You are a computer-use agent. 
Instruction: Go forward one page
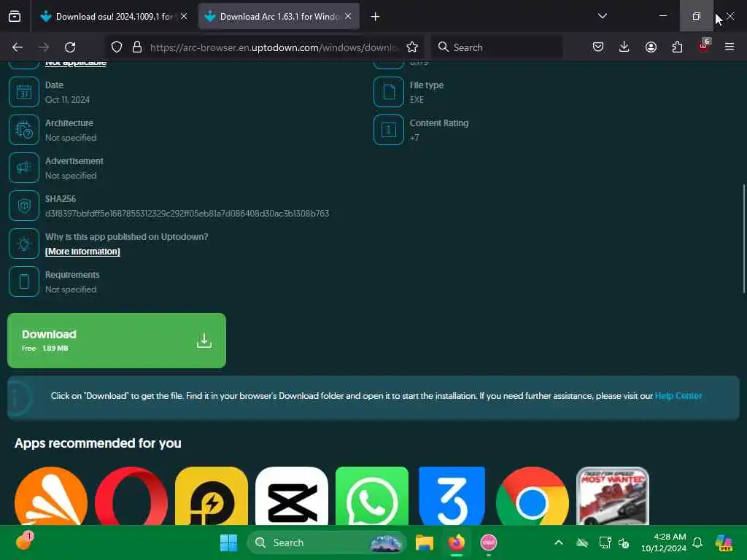click(x=44, y=47)
